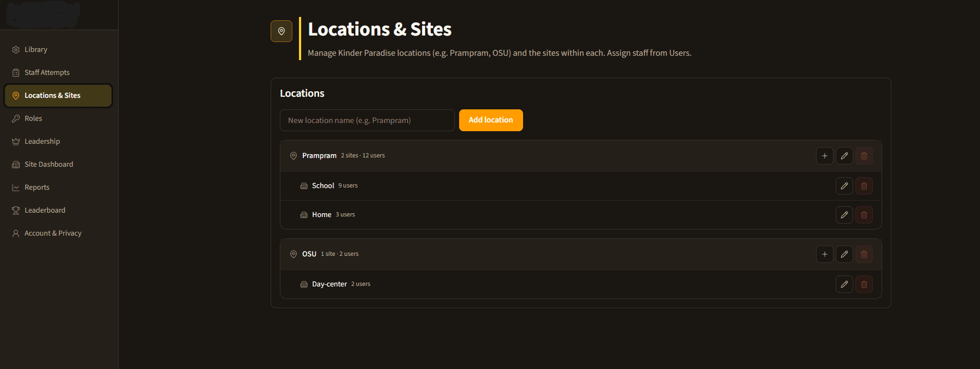The width and height of the screenshot is (980, 369).
Task: Select the Home site name
Action: click(x=322, y=215)
